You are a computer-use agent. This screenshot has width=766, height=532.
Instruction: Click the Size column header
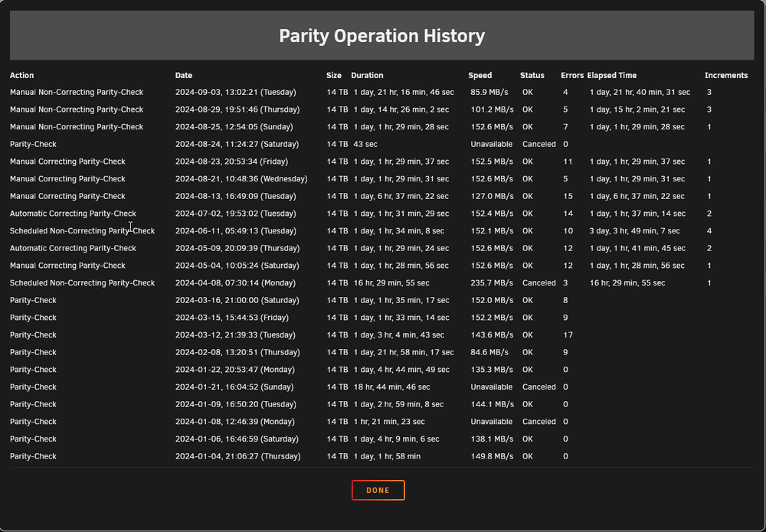334,75
